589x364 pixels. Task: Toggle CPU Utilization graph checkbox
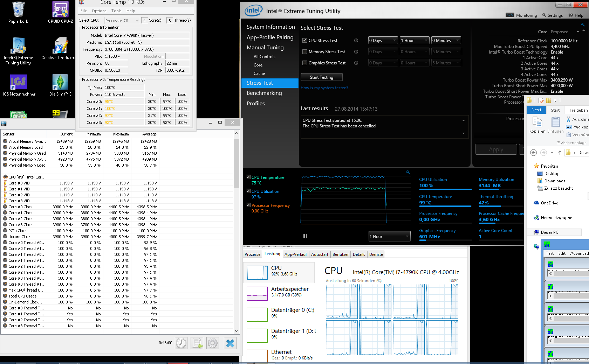[x=248, y=191]
